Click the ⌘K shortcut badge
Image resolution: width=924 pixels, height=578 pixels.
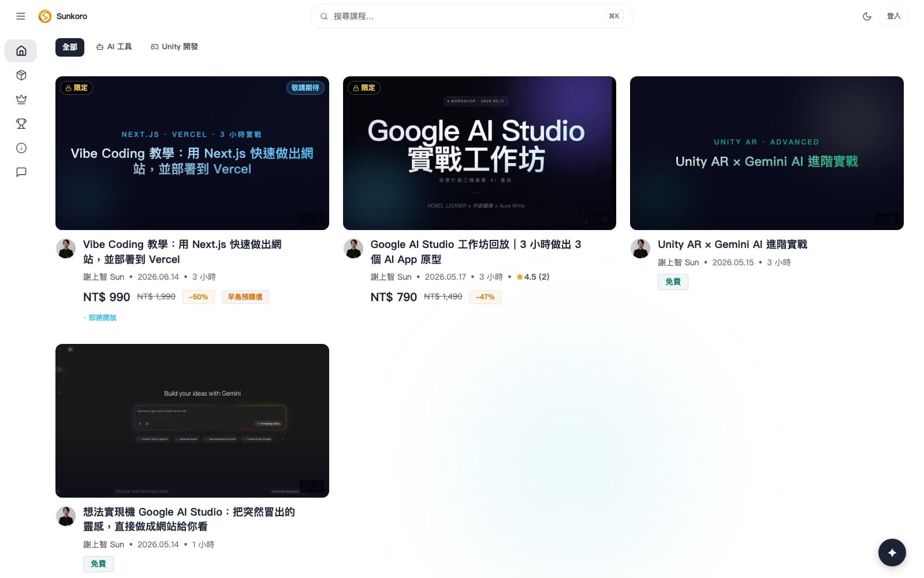[614, 16]
